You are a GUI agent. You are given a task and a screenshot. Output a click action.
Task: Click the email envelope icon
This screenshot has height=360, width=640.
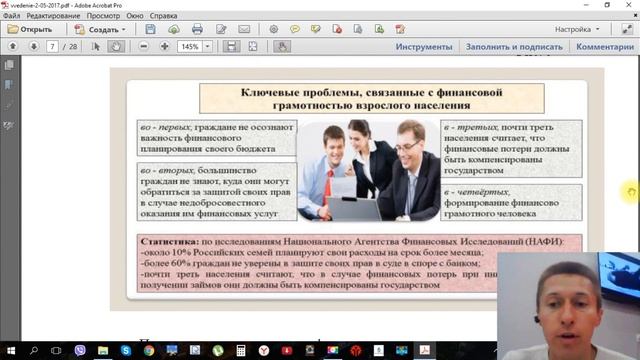coord(244,29)
